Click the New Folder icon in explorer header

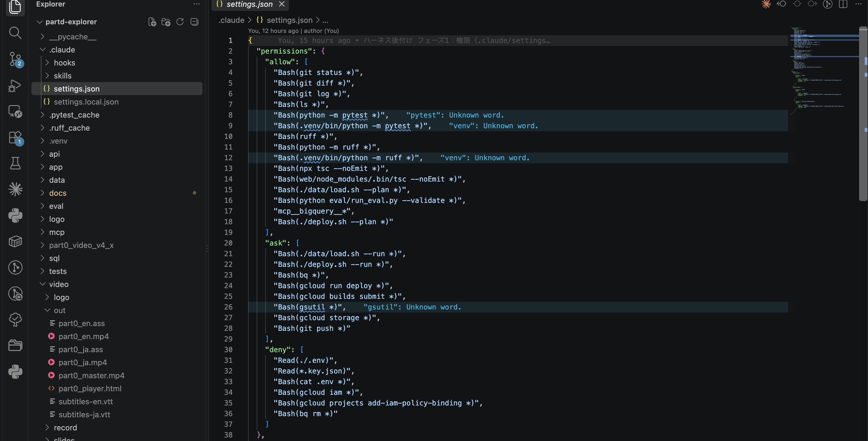click(x=166, y=22)
